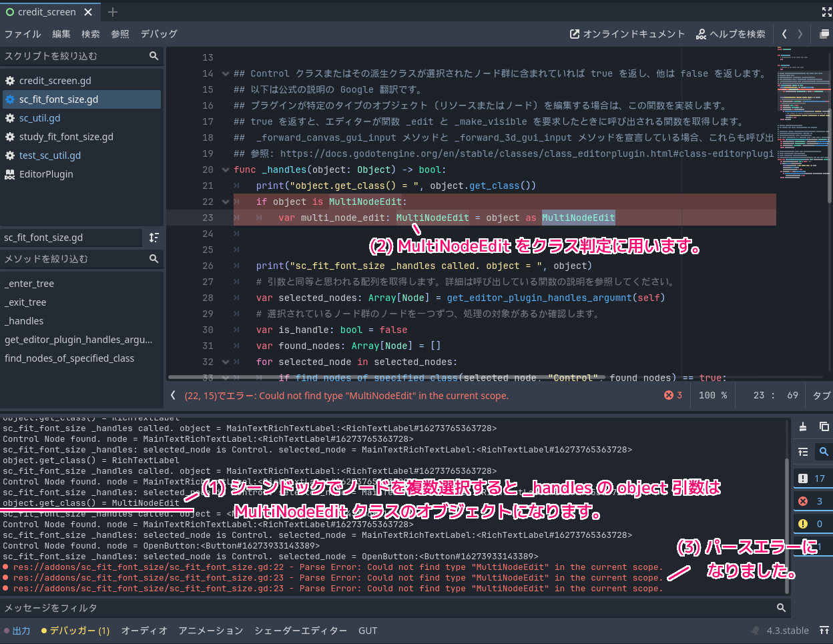Click the タブ indentation indicator

point(822,396)
